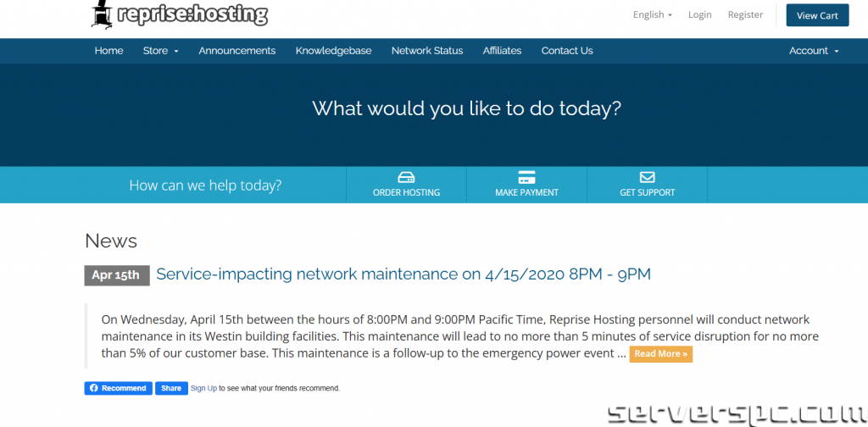Viewport: 868px width, 427px height.
Task: Open the Account dropdown menu
Action: click(813, 51)
